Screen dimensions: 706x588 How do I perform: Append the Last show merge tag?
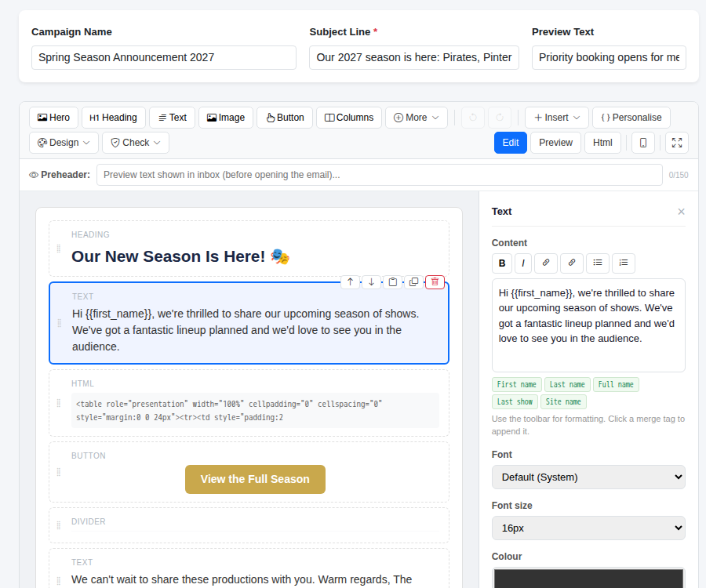click(515, 401)
